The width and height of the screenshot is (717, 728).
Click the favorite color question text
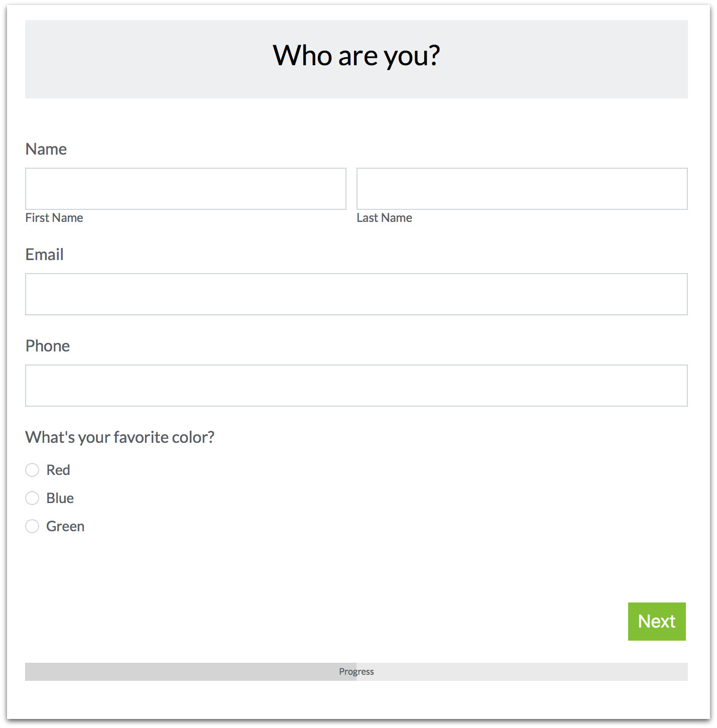click(x=120, y=437)
